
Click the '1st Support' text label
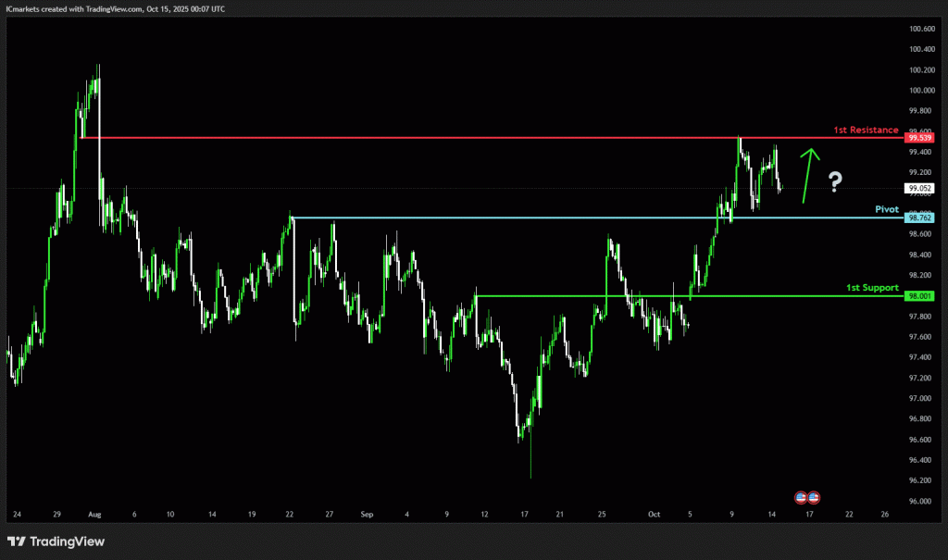[x=872, y=288]
